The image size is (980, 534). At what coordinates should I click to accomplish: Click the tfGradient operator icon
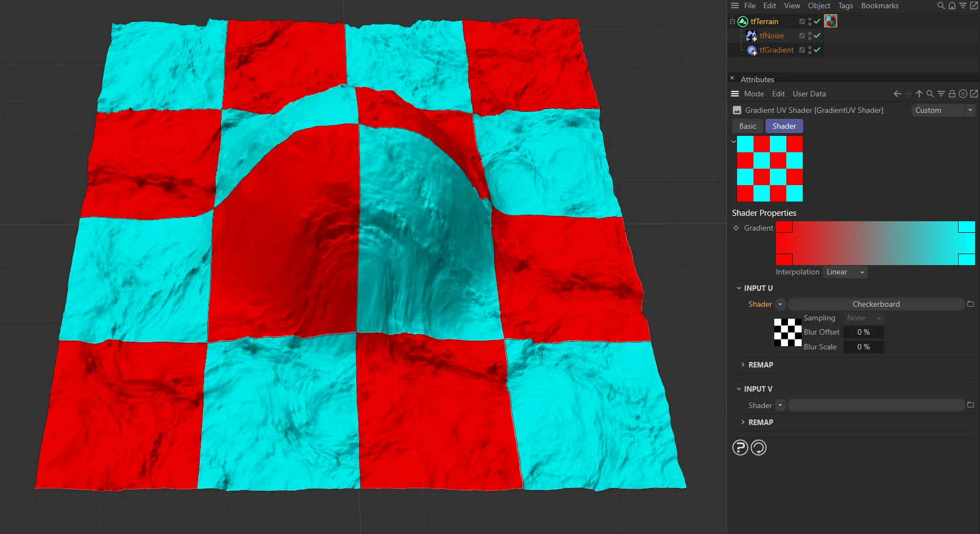tap(752, 50)
